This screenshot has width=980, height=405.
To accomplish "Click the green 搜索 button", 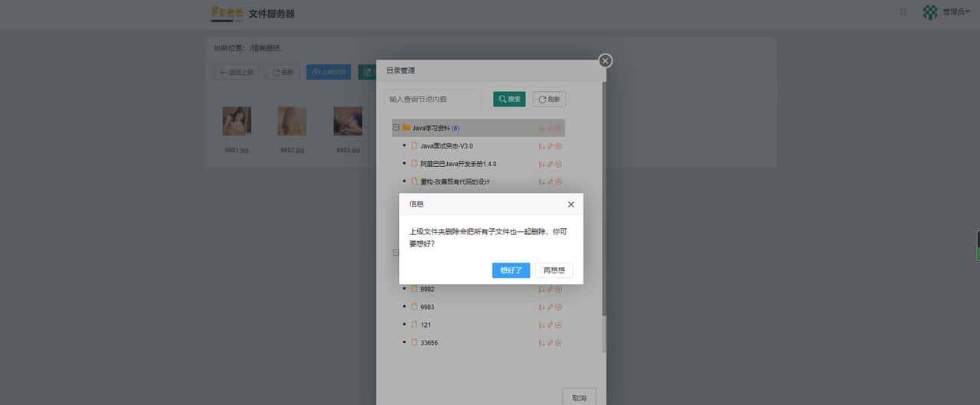I will [509, 99].
